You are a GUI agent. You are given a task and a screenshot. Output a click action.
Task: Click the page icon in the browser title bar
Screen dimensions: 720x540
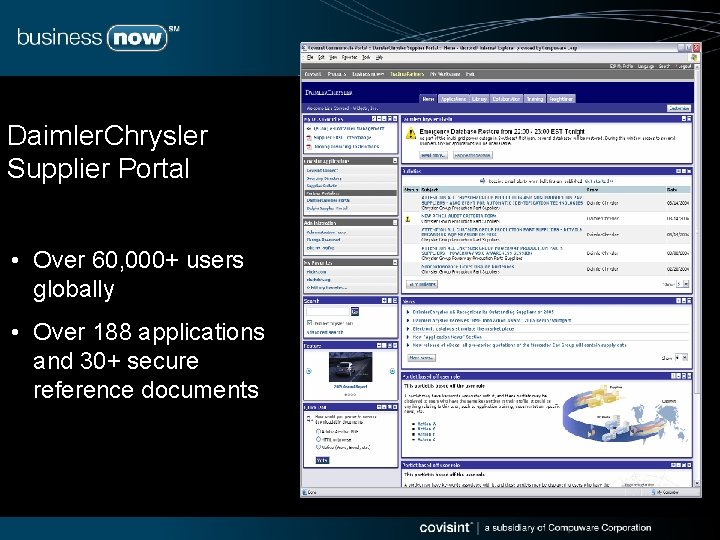tap(304, 47)
